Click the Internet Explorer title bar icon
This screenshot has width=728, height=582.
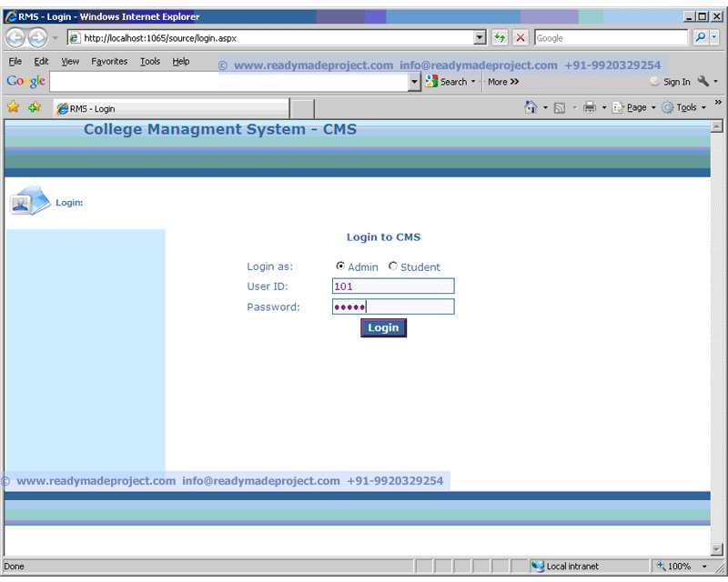(x=11, y=16)
